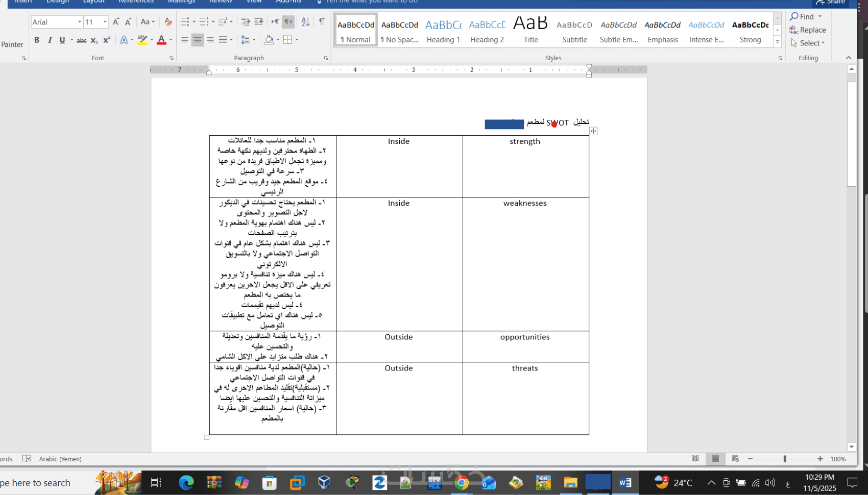868x495 pixels.
Task: Center-align the text
Action: (198, 40)
